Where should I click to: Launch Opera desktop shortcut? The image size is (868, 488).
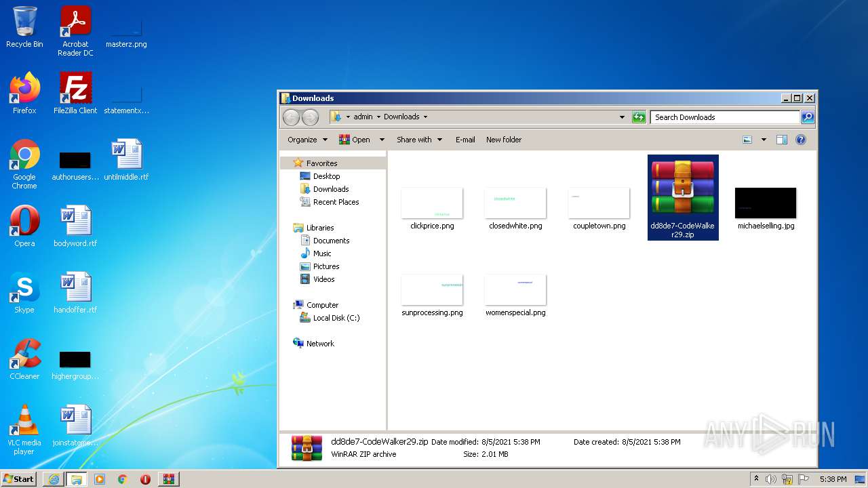24,226
